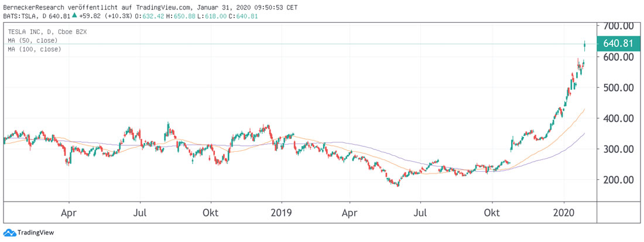Click the orange MA 50 line end

[x=585, y=109]
